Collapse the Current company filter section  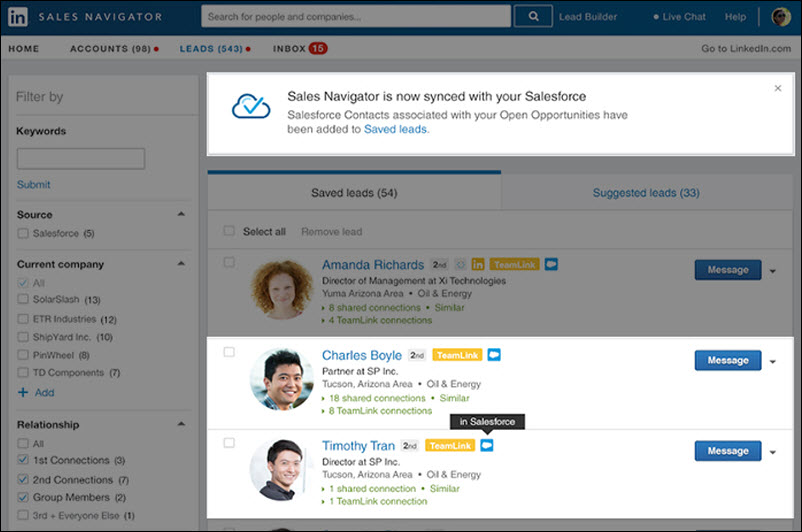[x=181, y=264]
